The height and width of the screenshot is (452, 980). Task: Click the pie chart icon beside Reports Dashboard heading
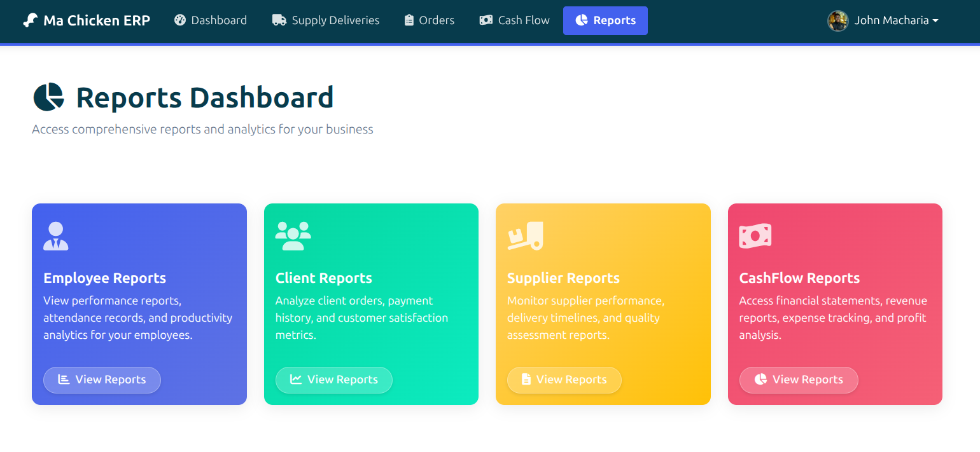point(48,97)
